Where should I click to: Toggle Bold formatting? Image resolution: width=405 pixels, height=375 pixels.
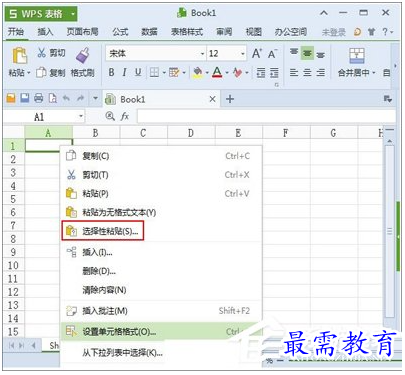pyautogui.click(x=112, y=72)
